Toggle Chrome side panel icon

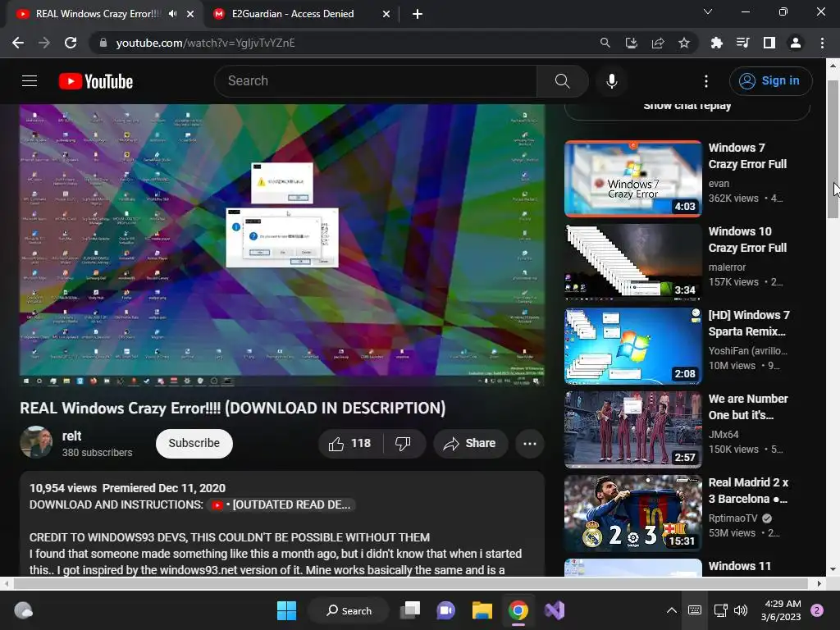pos(769,43)
